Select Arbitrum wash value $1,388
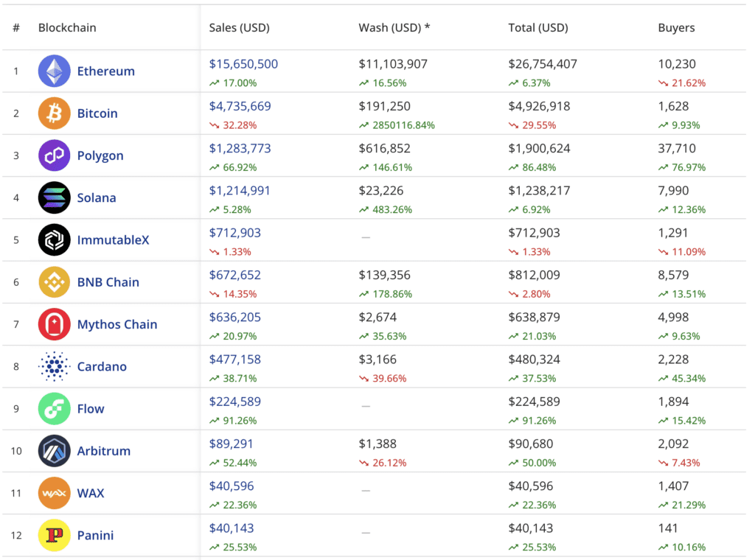Image resolution: width=755 pixels, height=560 pixels. pyautogui.click(x=377, y=444)
